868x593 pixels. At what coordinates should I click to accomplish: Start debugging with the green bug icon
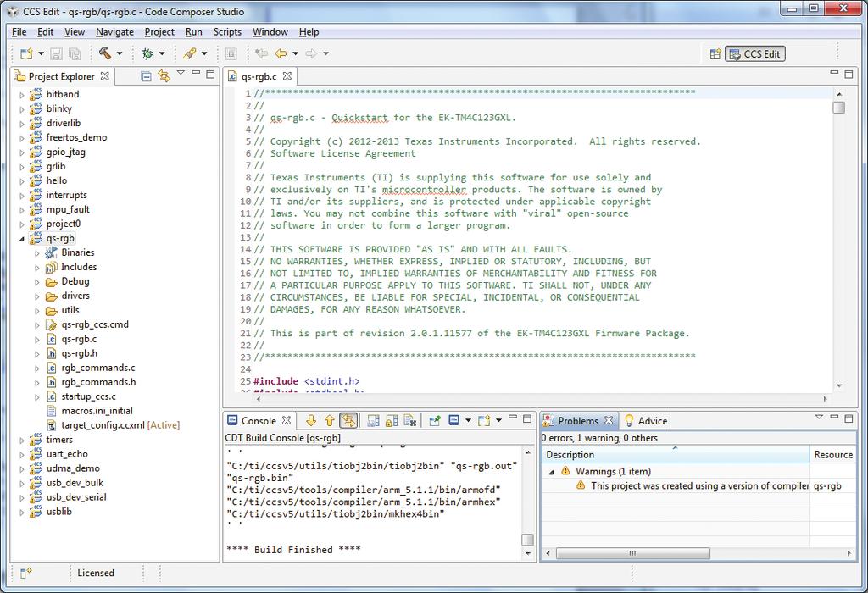[x=147, y=53]
